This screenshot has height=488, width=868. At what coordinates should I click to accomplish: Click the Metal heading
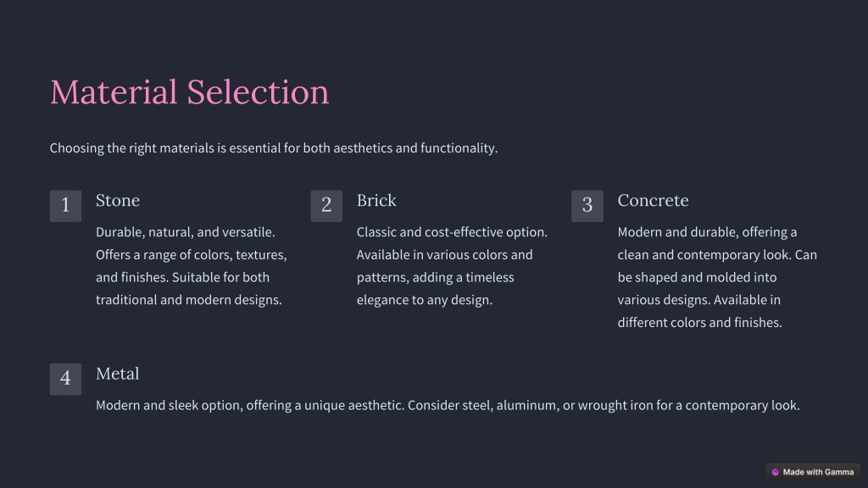click(x=117, y=374)
